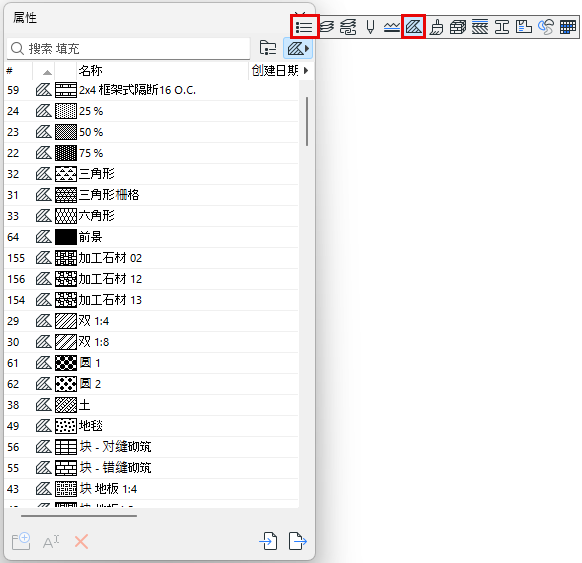Select the Fills attribute icon in toolbar
The height and width of the screenshot is (563, 582).
413,27
